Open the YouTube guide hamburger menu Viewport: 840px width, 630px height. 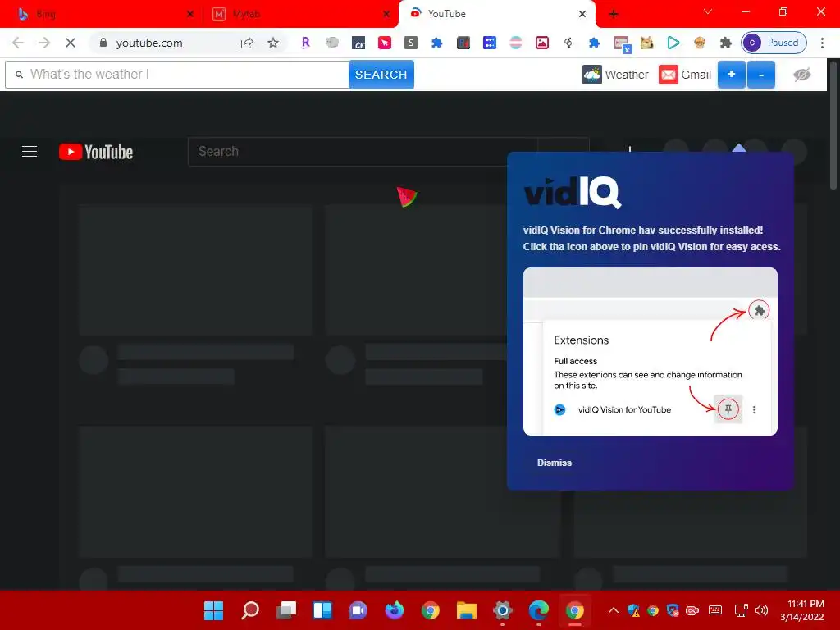[x=30, y=152]
